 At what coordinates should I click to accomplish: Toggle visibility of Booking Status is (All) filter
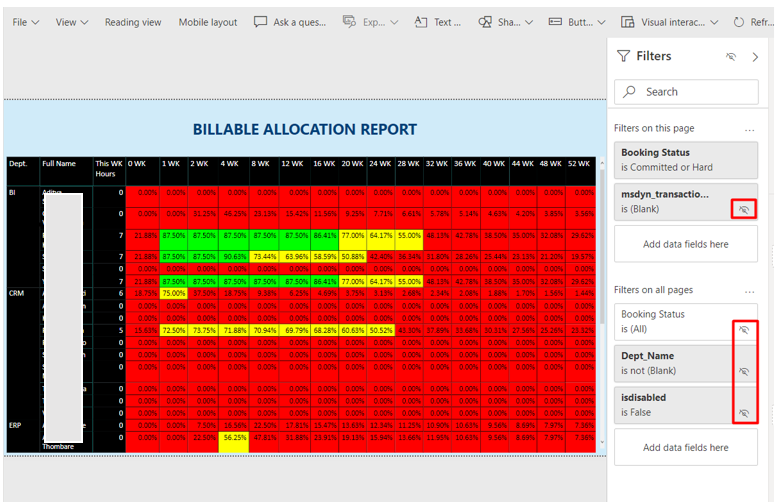tap(744, 330)
